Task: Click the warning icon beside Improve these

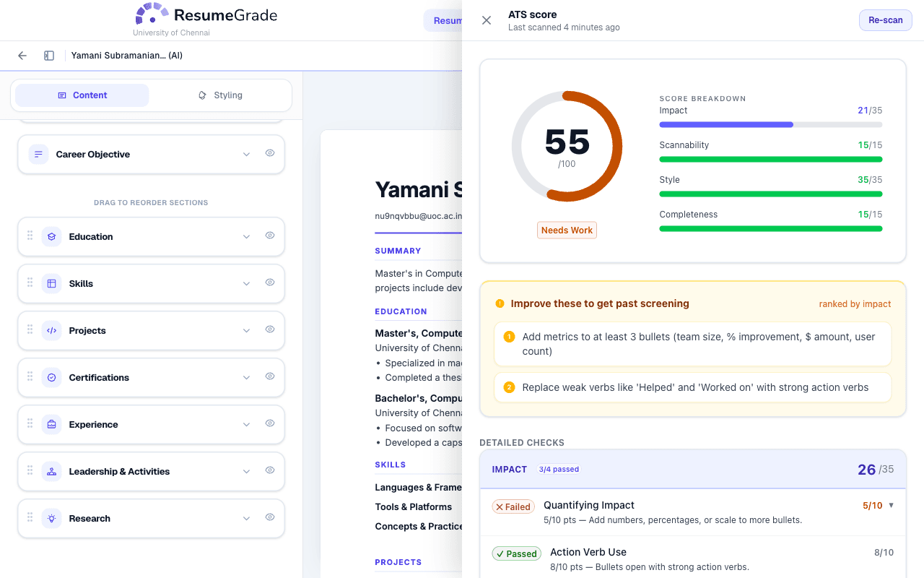Action: coord(500,304)
